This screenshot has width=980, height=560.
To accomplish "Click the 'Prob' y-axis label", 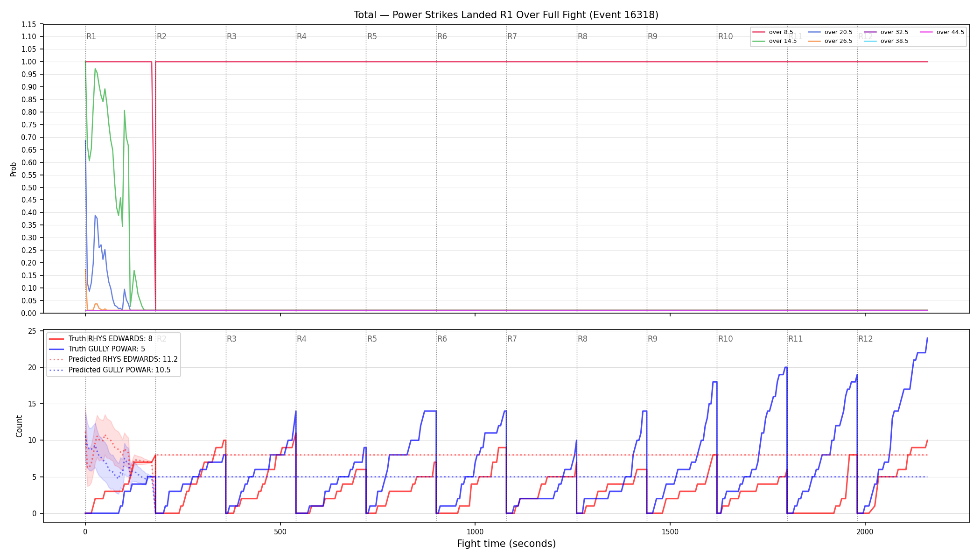I will click(14, 169).
